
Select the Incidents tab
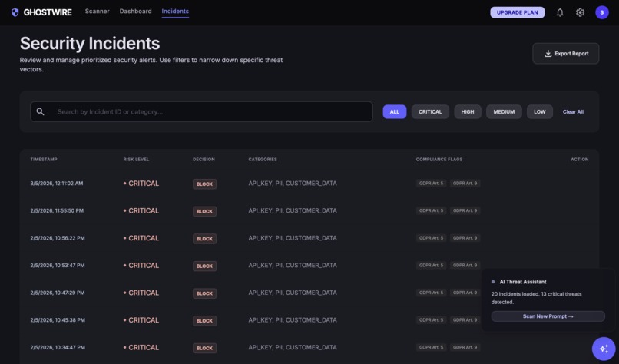point(175,11)
